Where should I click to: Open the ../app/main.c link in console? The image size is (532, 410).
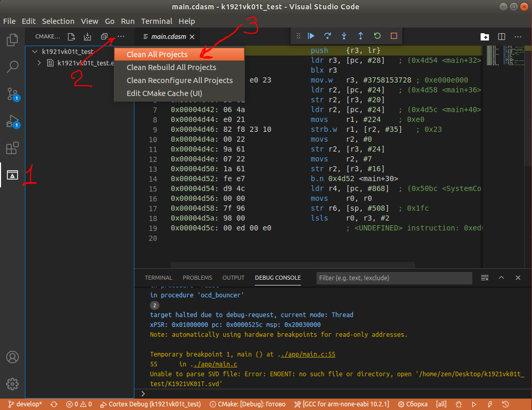pos(214,364)
